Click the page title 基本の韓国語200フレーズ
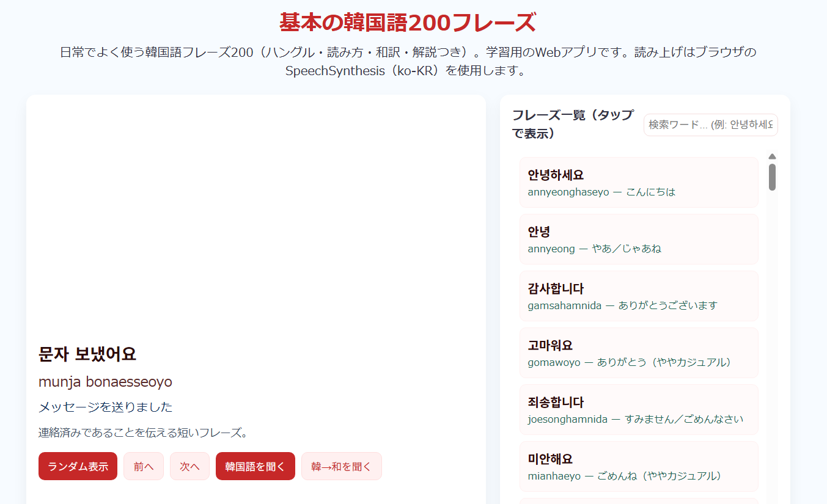Viewport: 827px width, 504px height. pos(408,23)
